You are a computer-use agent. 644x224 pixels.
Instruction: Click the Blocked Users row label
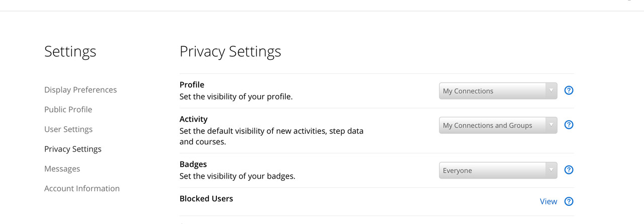[x=206, y=198]
